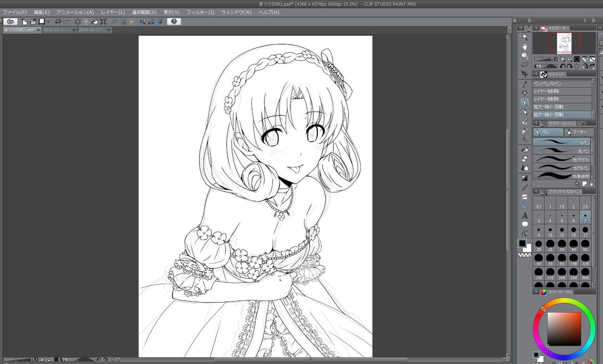Open the ウィンドウ(W) menu
603x364 pixels.
[236, 12]
